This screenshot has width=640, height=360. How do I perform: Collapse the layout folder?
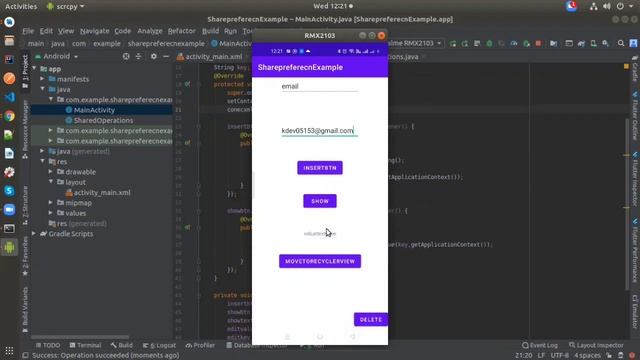(51, 182)
